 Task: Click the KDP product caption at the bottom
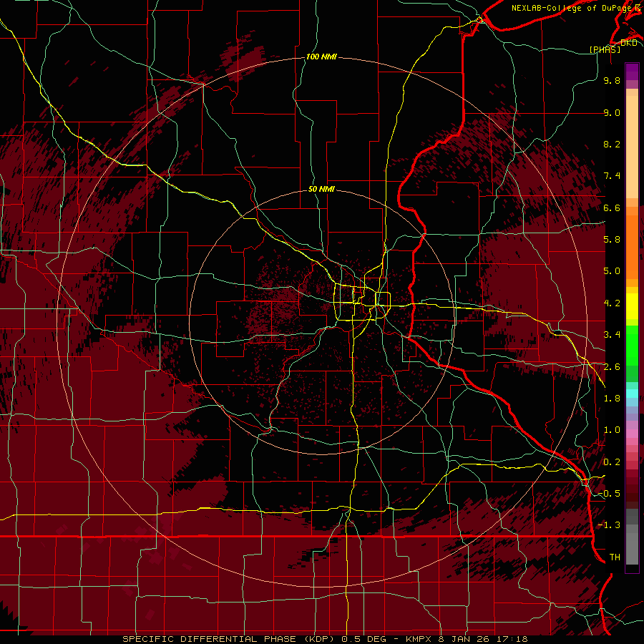325,639
